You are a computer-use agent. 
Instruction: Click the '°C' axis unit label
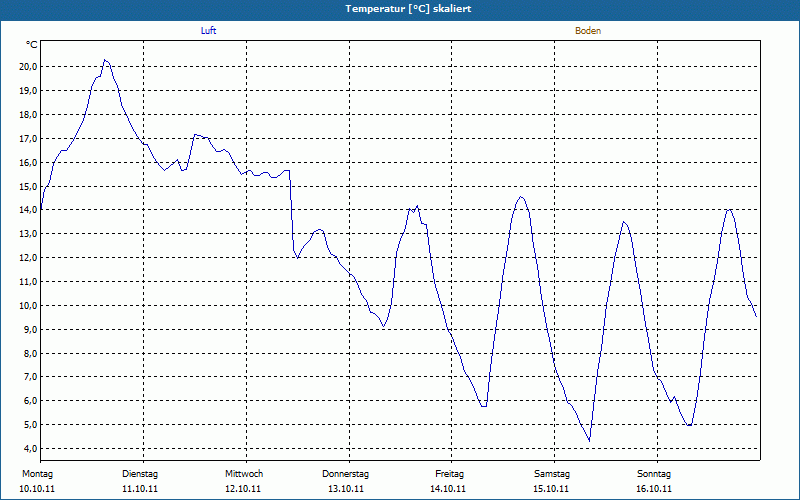click(32, 45)
